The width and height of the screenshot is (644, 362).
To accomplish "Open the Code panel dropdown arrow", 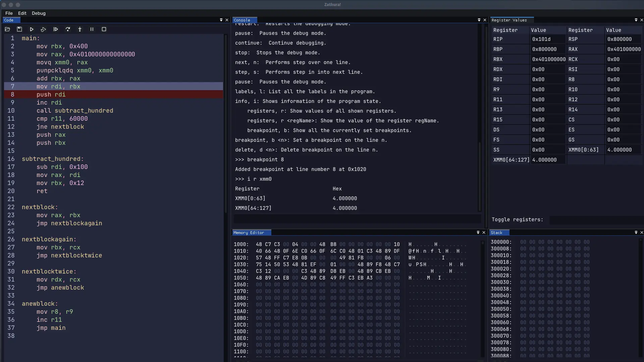I will tap(221, 20).
